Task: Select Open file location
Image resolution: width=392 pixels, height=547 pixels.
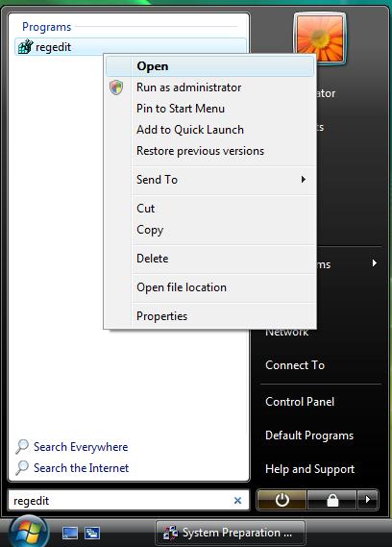Action: tap(210, 287)
